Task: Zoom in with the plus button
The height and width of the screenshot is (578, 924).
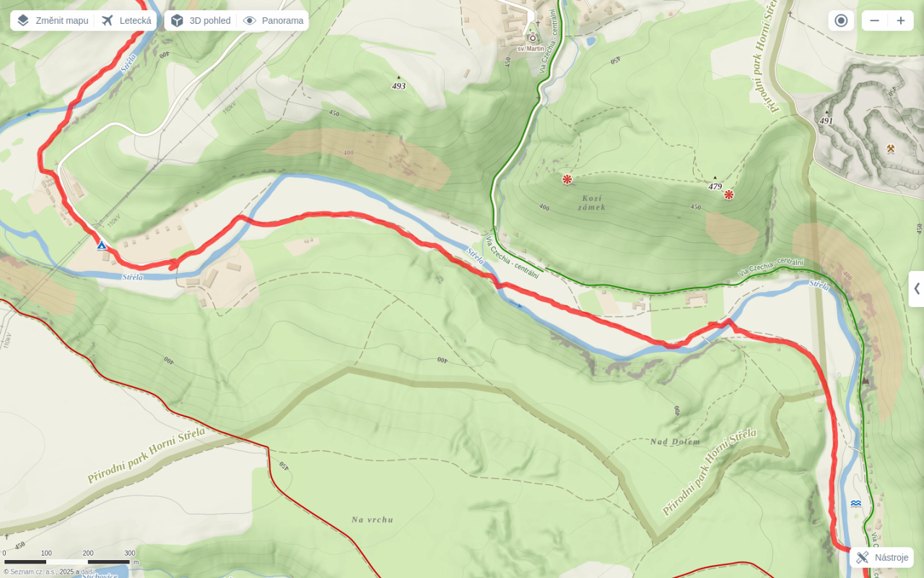Action: [x=901, y=20]
